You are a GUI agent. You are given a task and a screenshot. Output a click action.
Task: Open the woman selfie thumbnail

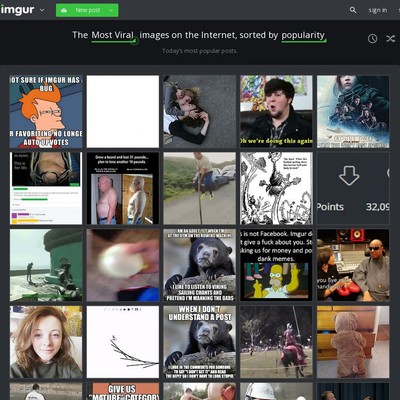click(x=46, y=342)
